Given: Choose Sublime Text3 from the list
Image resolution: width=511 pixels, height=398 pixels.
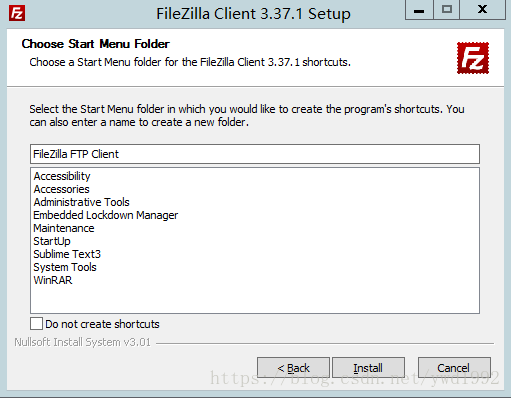Looking at the screenshot, I should point(67,254).
